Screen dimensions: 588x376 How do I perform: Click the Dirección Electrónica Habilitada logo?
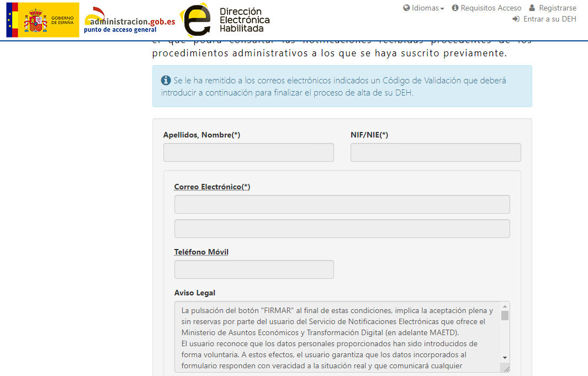tap(226, 20)
